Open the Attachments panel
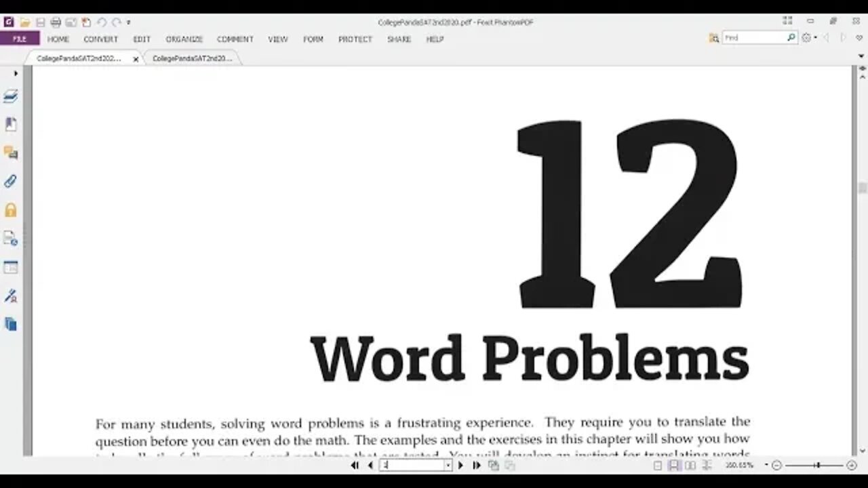868x488 pixels. pyautogui.click(x=10, y=181)
